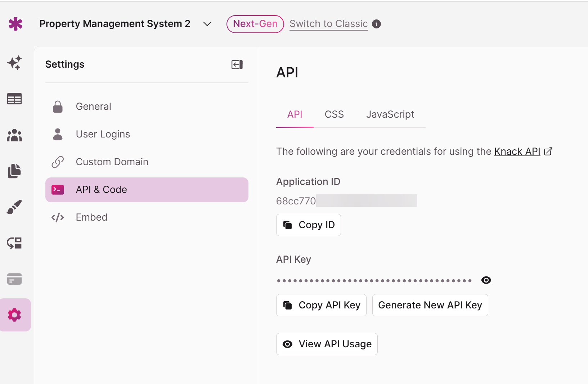This screenshot has height=384, width=588.
Task: Expand the Property Management System 2 dropdown
Action: click(207, 24)
